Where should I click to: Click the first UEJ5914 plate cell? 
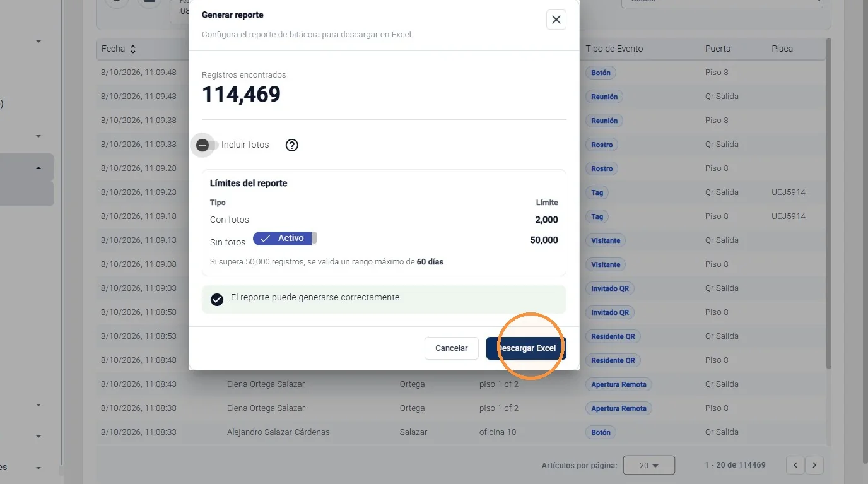[789, 192]
